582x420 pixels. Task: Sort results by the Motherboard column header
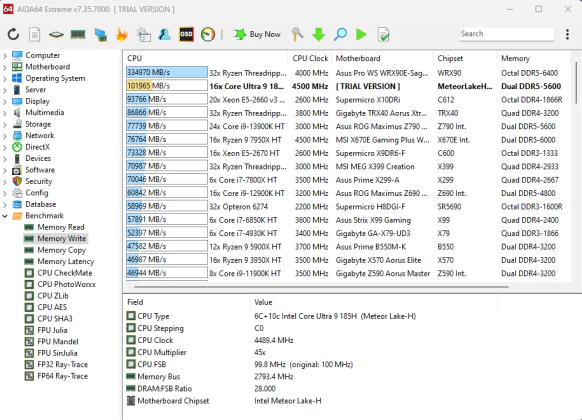point(382,58)
